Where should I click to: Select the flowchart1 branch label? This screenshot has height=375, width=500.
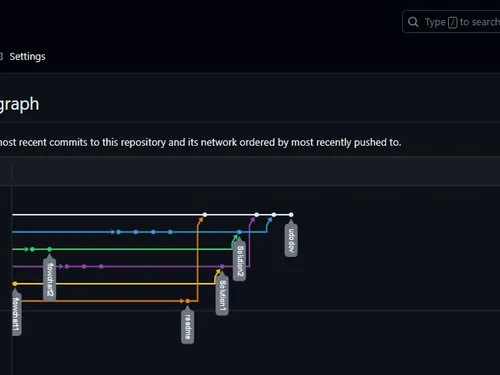tap(16, 314)
